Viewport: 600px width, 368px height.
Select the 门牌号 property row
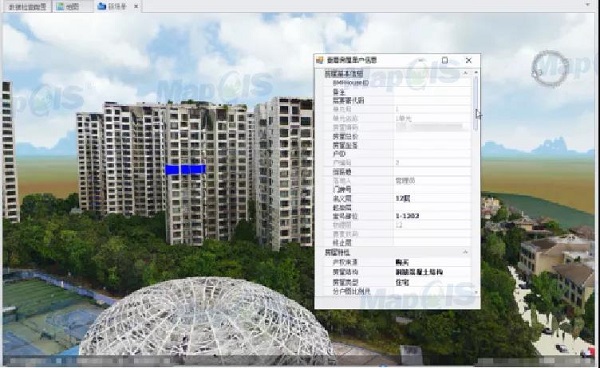click(x=397, y=189)
